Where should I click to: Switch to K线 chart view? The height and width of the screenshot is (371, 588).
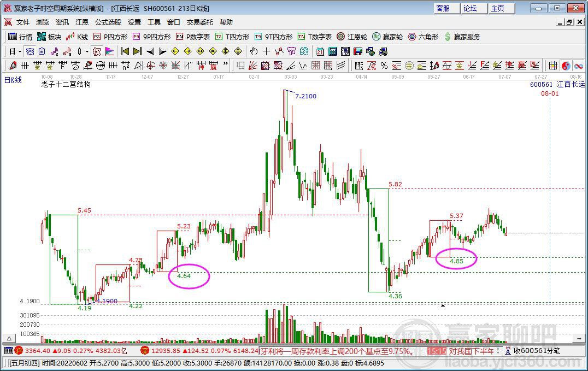[77, 37]
